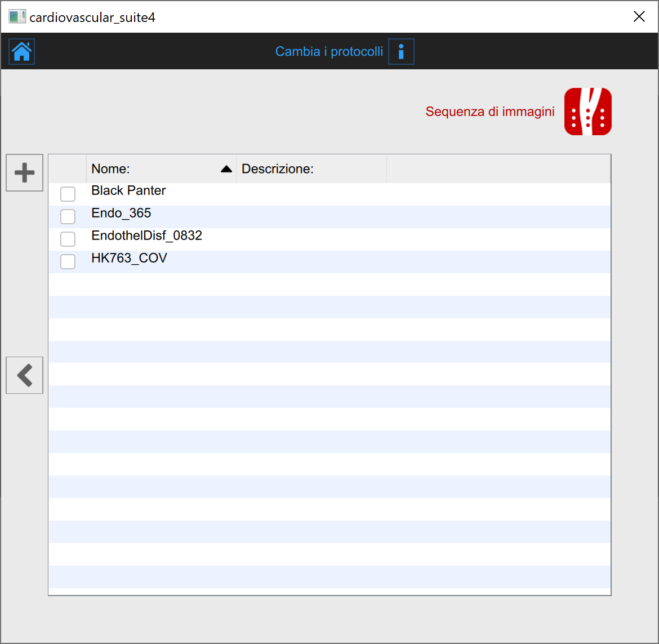659x644 pixels.
Task: Click the Cambia i protocolli title link
Action: point(329,52)
